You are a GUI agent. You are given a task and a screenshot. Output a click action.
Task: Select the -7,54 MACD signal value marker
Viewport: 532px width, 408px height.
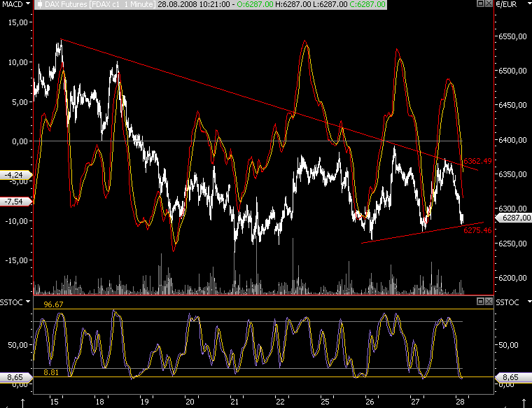pos(16,202)
